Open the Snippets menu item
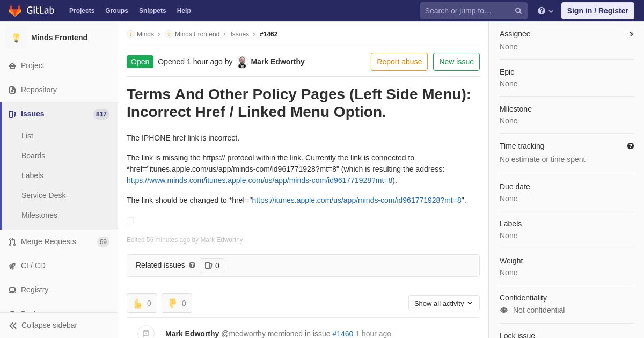 [152, 11]
